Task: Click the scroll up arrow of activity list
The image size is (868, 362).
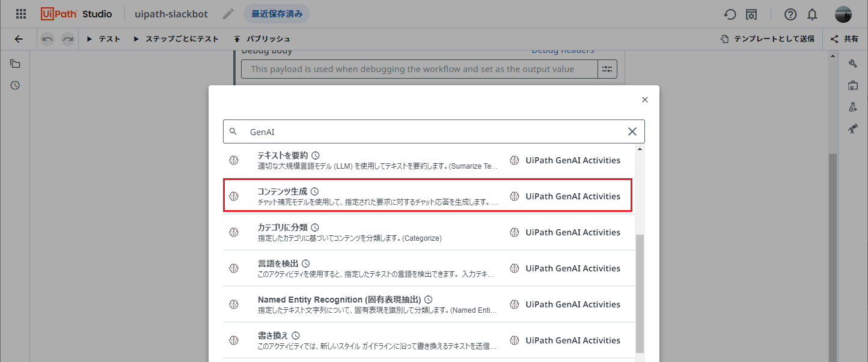Action: click(640, 148)
